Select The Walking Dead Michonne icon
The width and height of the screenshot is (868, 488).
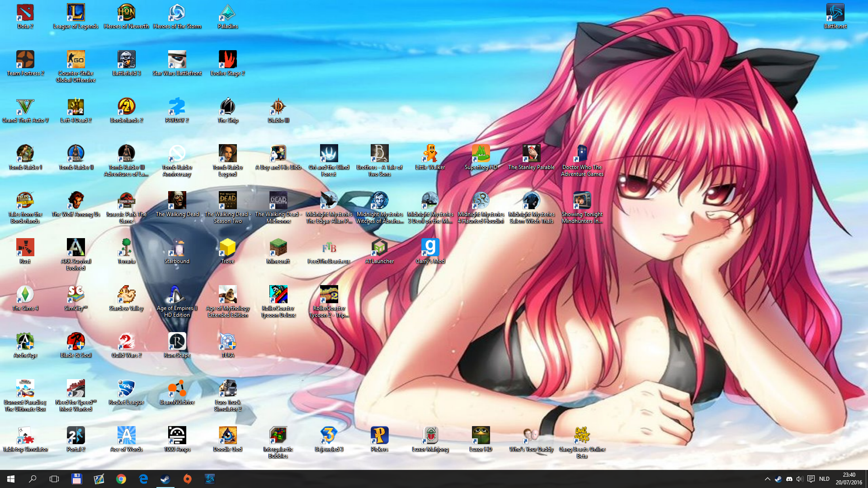coord(278,207)
